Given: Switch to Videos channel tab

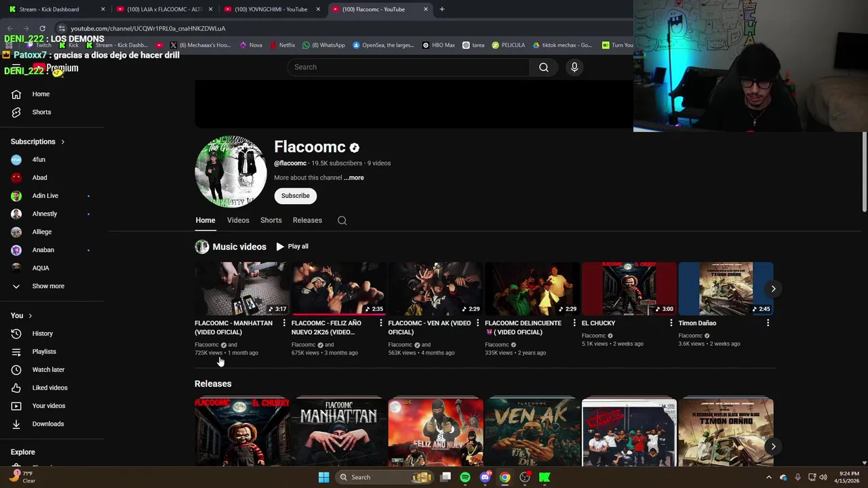Looking at the screenshot, I should click(238, 220).
